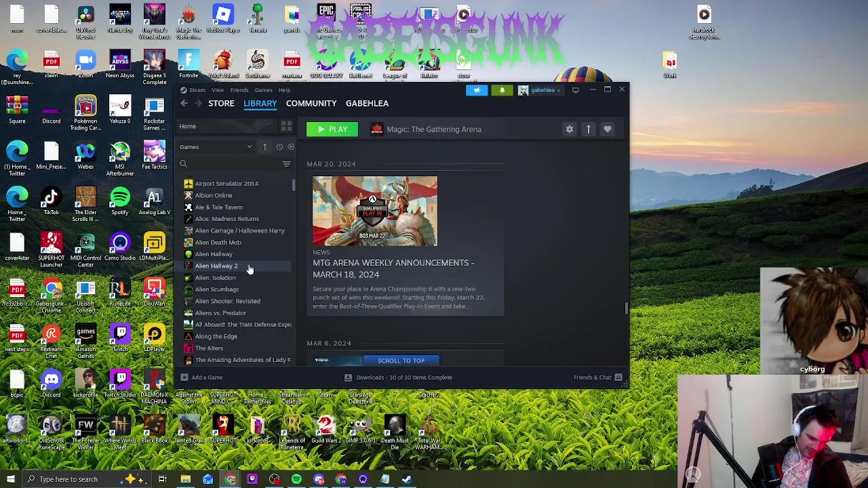The image size is (868, 488).
Task: Open Task View on taskbar
Action: tap(163, 479)
